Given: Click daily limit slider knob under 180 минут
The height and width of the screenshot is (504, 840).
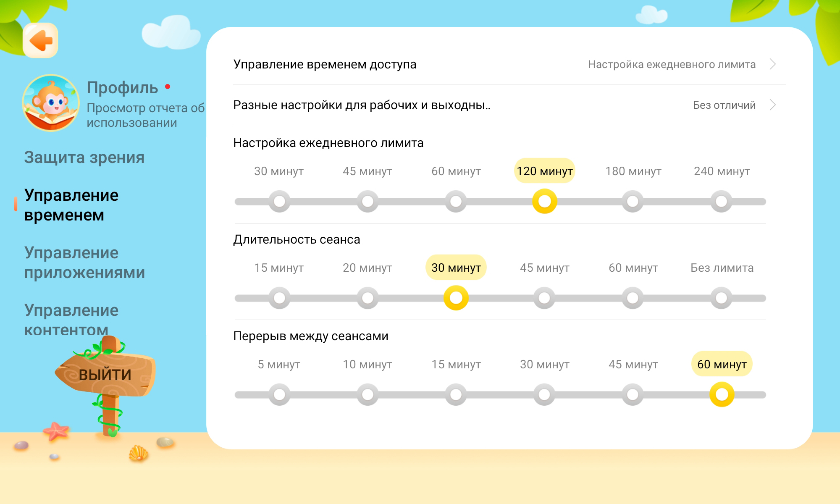Looking at the screenshot, I should (x=633, y=202).
